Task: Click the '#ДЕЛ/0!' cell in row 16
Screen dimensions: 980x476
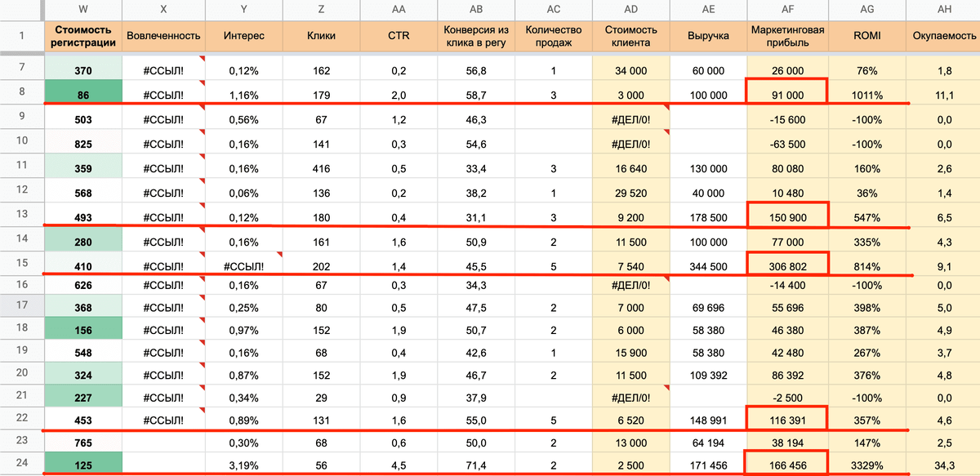Action: [630, 286]
